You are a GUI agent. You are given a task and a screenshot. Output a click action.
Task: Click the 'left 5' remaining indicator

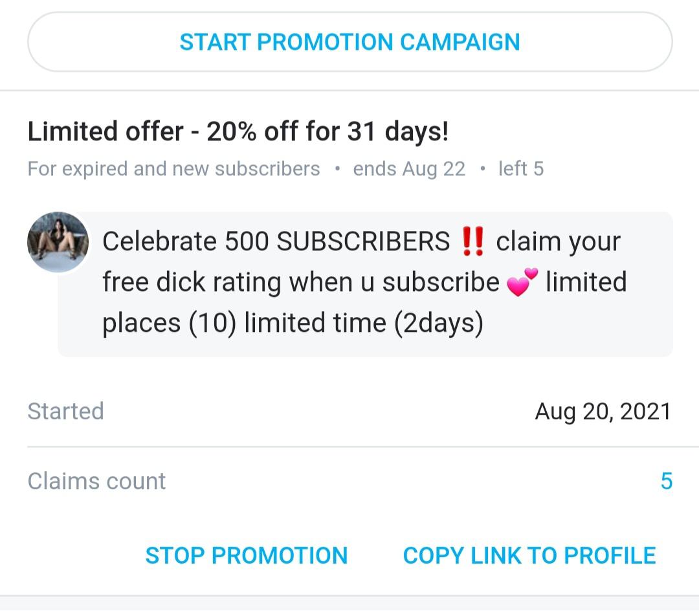click(520, 169)
